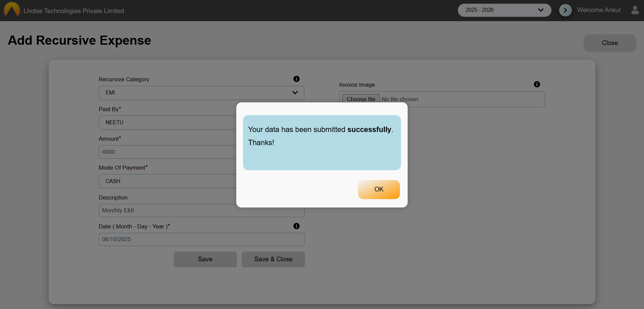The width and height of the screenshot is (644, 309).
Task: Click the Close button at top right
Action: point(610,43)
